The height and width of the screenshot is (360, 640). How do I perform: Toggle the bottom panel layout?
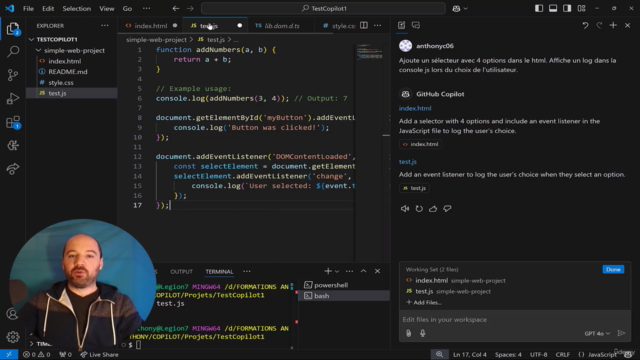[553, 9]
